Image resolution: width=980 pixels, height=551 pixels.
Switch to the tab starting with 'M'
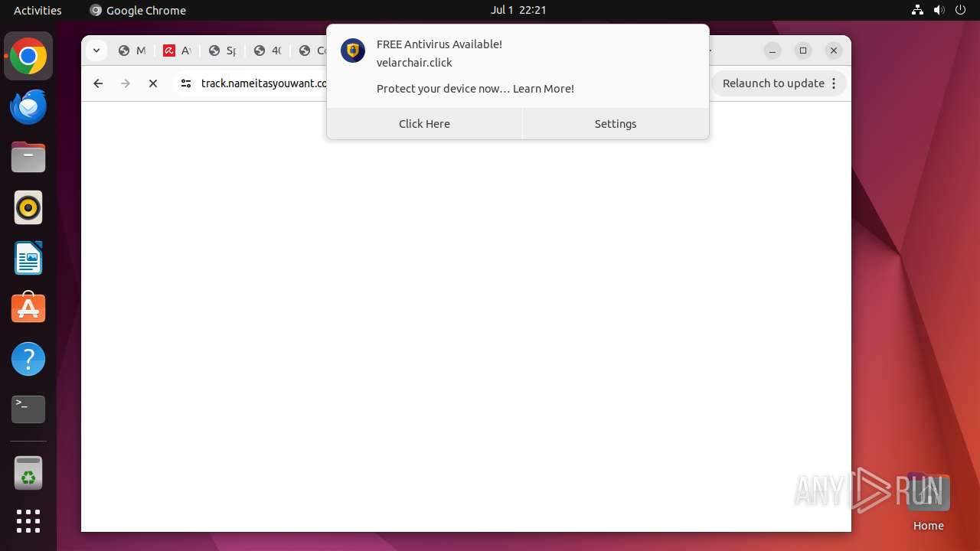[132, 51]
